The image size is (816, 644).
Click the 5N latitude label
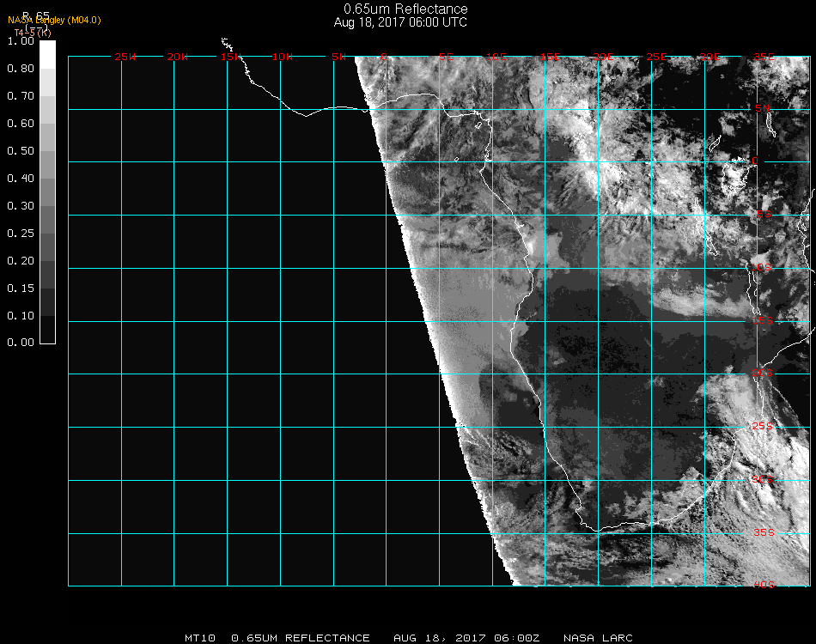763,108
